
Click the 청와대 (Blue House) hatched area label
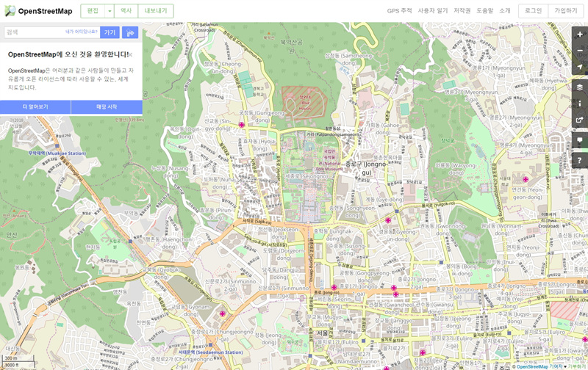(305, 103)
